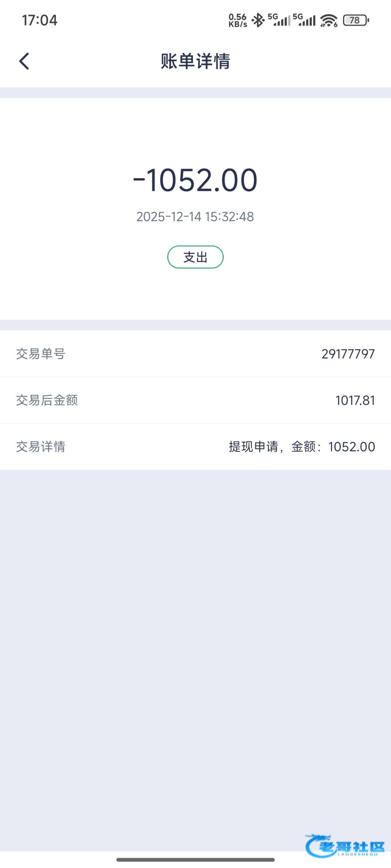Tap the battery level indicator
Image resolution: width=391 pixels, height=868 pixels.
356,20
